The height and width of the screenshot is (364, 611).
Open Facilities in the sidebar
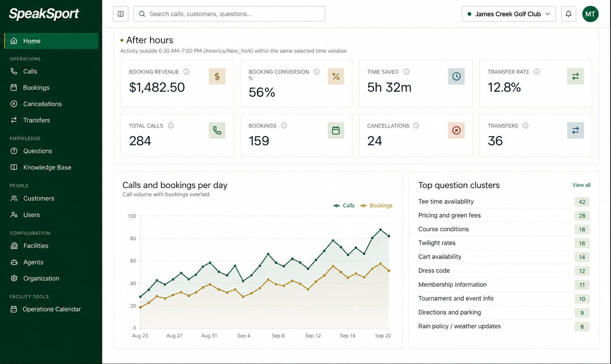coord(51,246)
